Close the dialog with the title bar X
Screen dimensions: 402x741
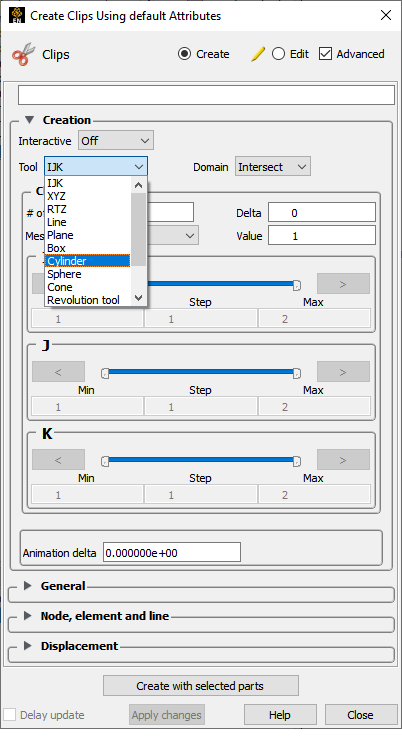(386, 16)
